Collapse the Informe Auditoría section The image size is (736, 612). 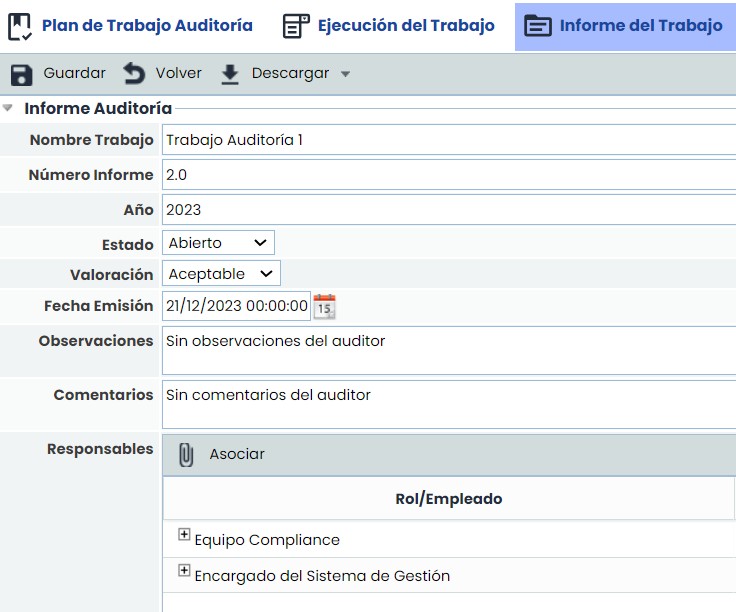(9, 108)
